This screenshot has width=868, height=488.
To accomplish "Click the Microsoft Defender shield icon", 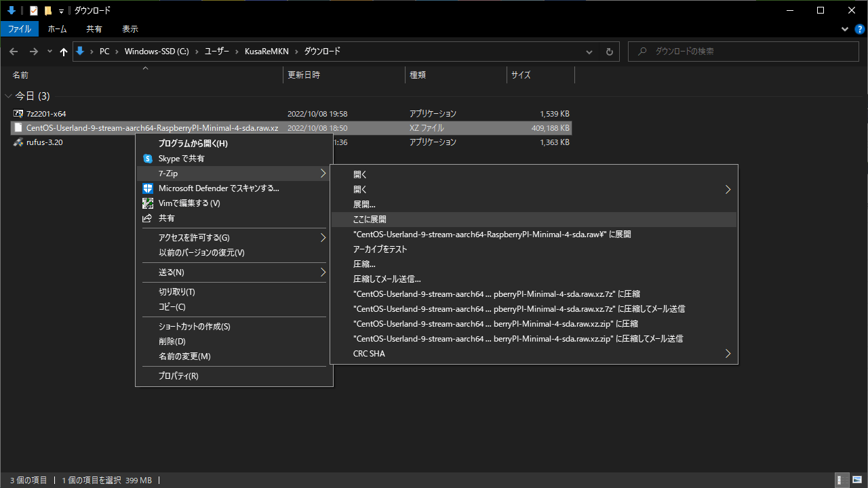I will pyautogui.click(x=148, y=188).
